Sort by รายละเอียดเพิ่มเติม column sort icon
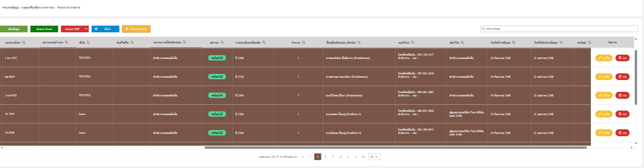The width and height of the screenshot is (644, 168). click(264, 43)
